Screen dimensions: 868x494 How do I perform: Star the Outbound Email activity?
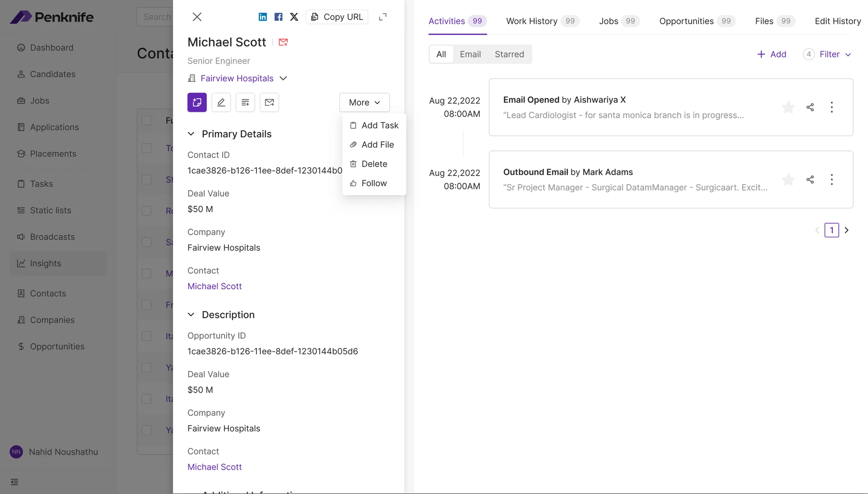tap(788, 180)
